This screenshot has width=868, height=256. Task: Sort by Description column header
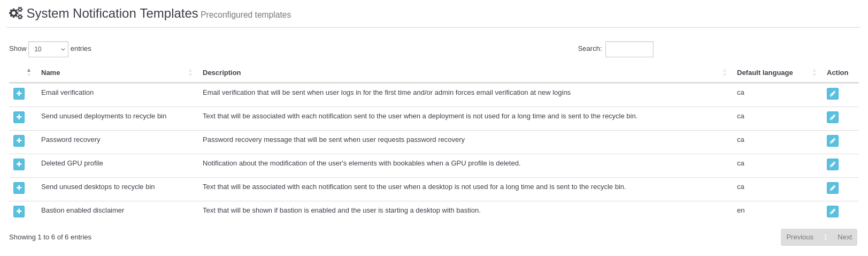pos(222,73)
